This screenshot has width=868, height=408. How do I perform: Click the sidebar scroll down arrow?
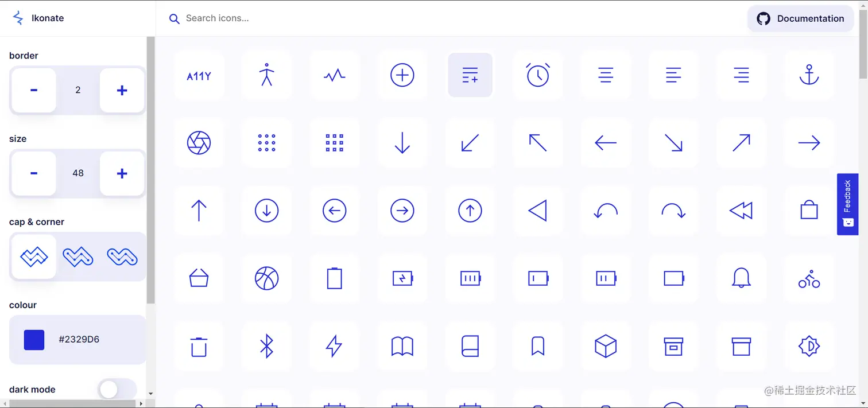[150, 394]
